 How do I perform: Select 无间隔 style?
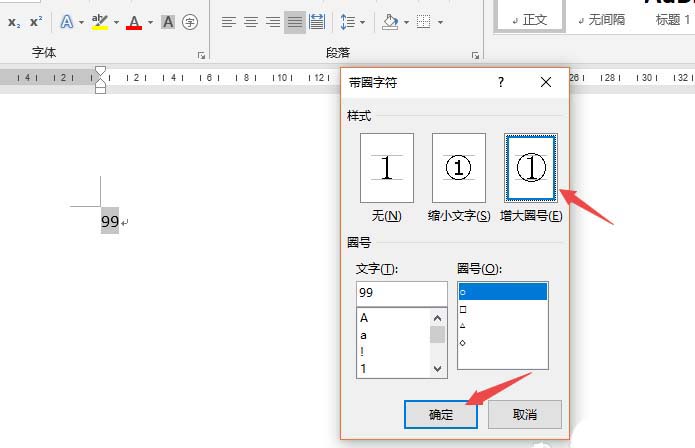click(x=602, y=20)
